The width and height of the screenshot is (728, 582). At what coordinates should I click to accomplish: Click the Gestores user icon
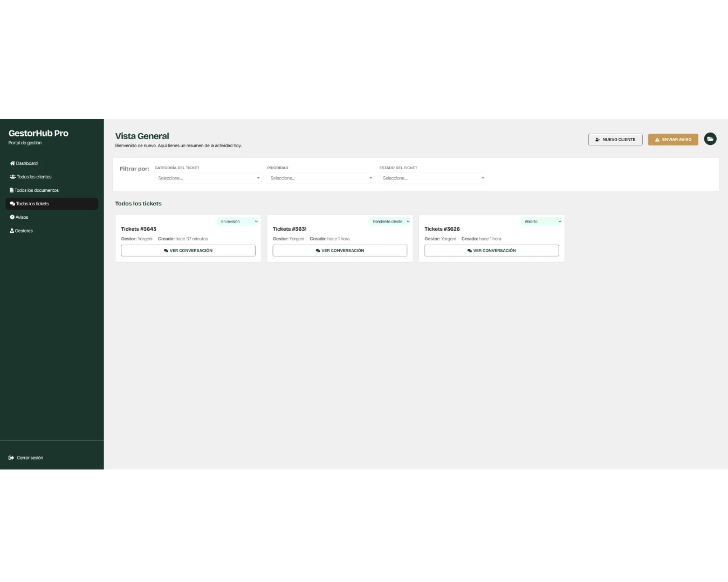[12, 231]
